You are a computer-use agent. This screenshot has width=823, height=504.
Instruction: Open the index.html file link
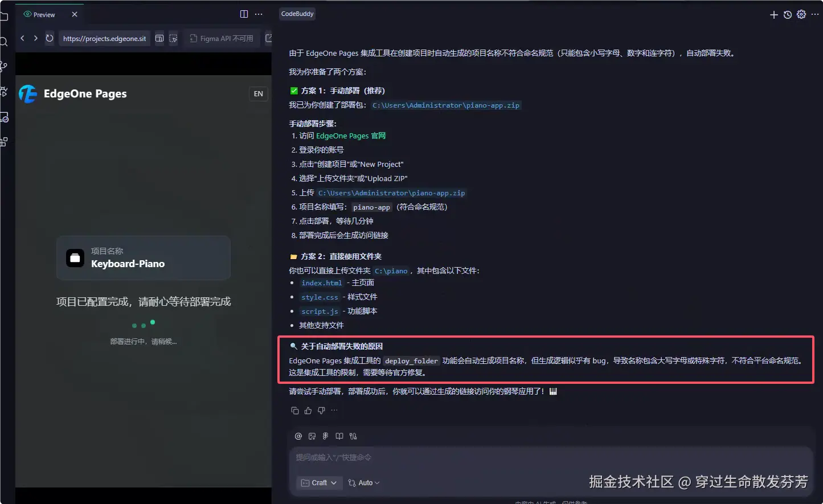coord(322,283)
